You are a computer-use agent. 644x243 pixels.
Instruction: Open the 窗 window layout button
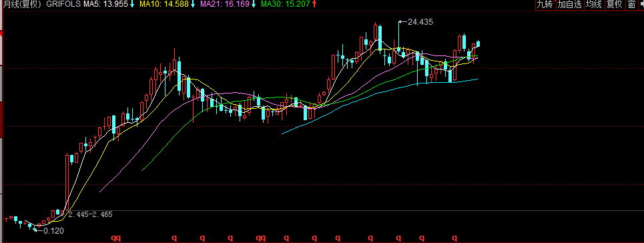tap(631, 5)
